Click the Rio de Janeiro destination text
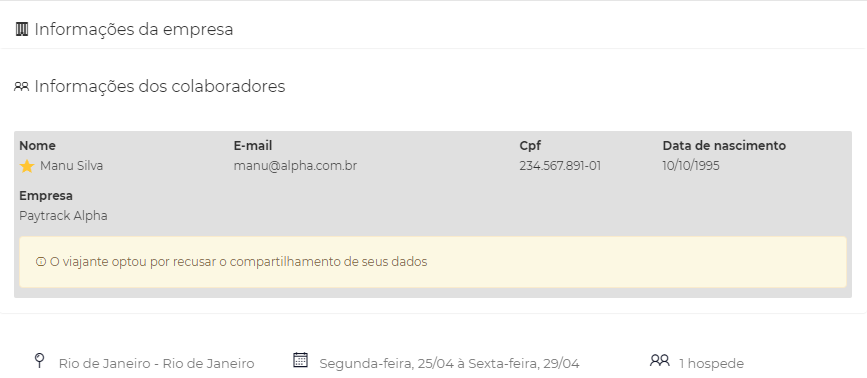This screenshot has width=867, height=378. pyautogui.click(x=156, y=364)
